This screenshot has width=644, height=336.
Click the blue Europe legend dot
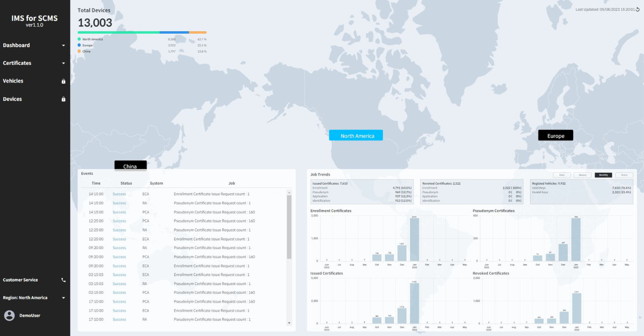(x=79, y=45)
